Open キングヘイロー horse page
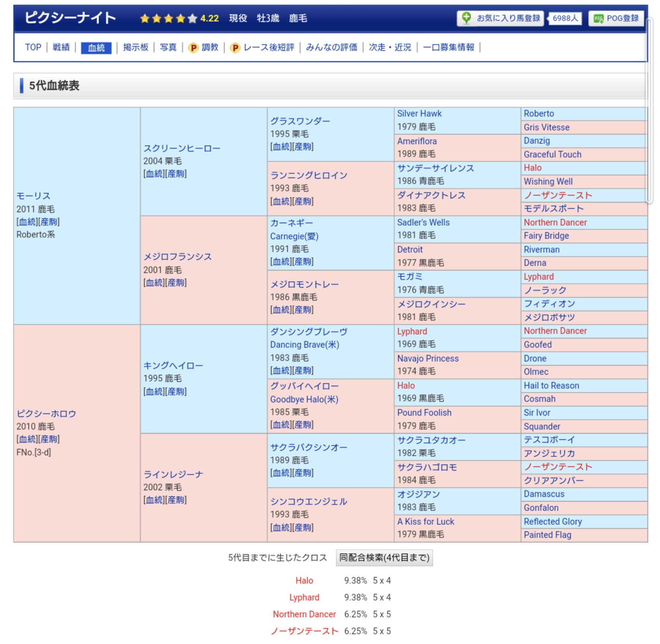This screenshot has height=644, width=660. (173, 366)
